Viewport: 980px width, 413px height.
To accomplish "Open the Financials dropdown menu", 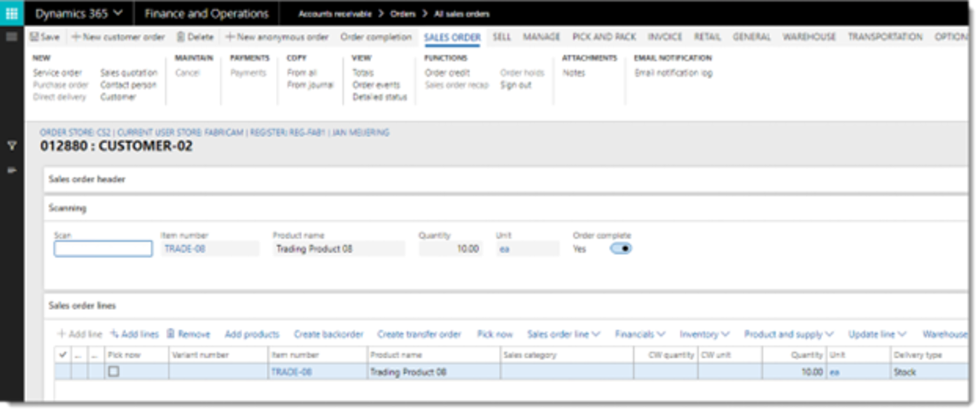I will point(639,335).
